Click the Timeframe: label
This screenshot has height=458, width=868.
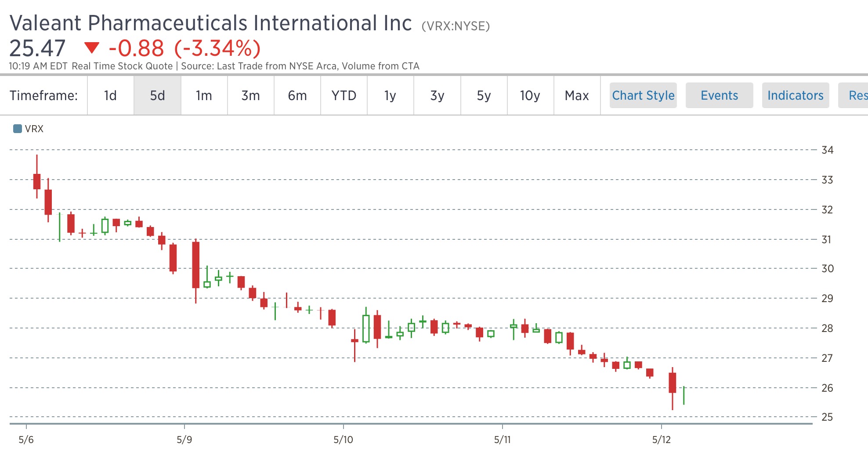point(44,95)
